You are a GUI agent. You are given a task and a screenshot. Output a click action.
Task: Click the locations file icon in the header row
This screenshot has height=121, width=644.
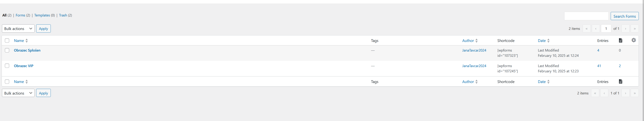click(x=620, y=40)
